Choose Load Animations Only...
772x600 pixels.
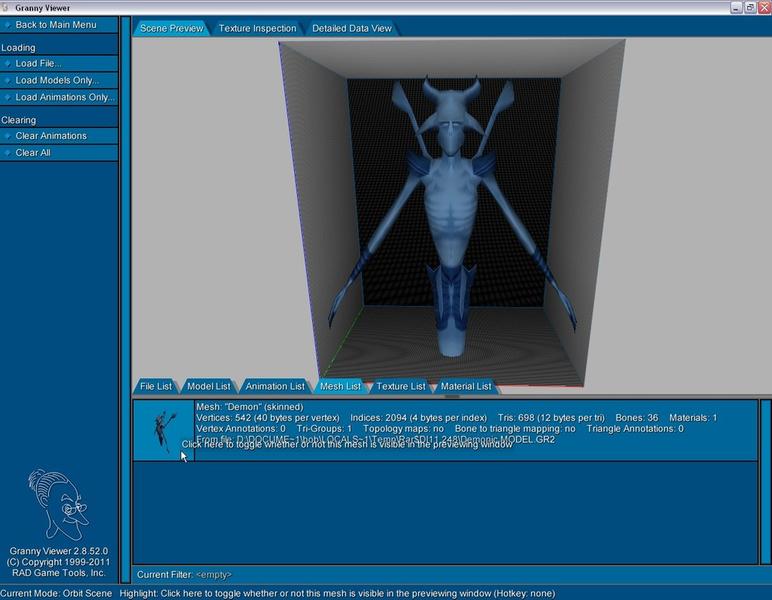59,97
